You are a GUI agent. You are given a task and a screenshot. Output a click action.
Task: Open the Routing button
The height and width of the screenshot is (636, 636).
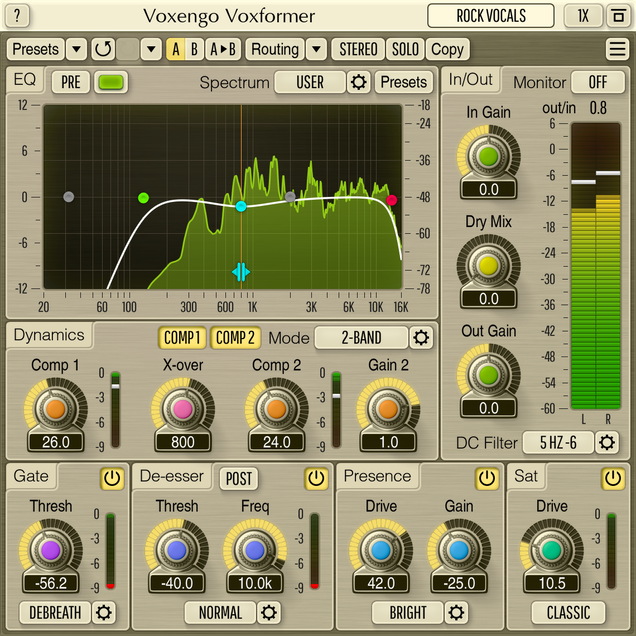[275, 49]
